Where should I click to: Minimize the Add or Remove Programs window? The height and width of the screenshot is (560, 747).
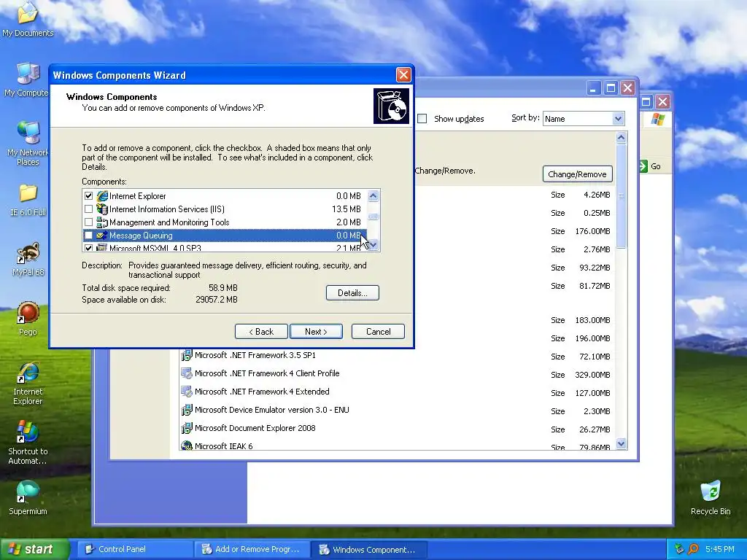(x=594, y=88)
